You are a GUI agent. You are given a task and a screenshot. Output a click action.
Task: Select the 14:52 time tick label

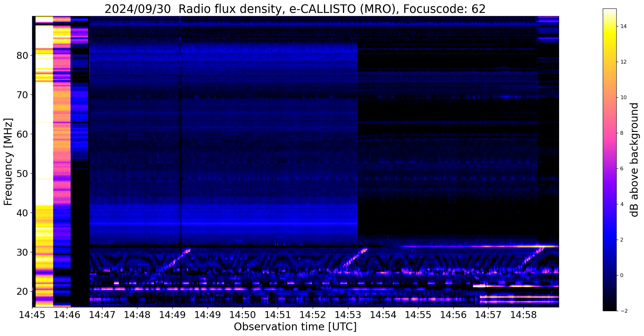pyautogui.click(x=313, y=314)
